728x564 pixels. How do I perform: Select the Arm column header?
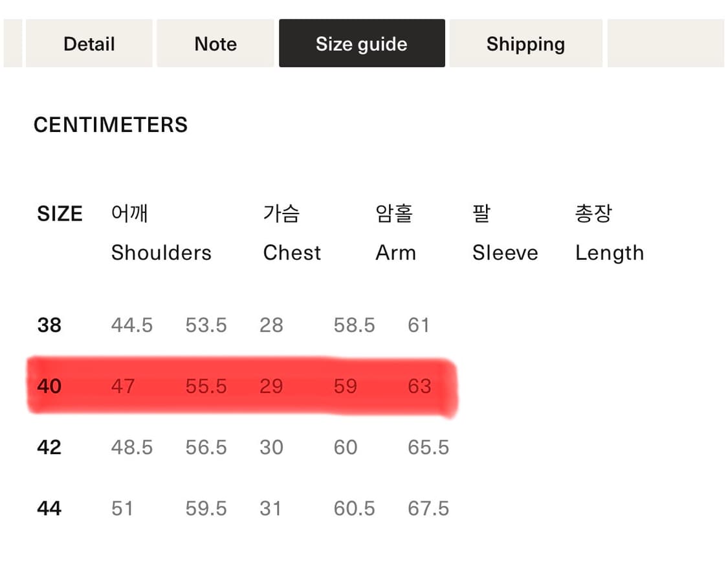coord(395,252)
